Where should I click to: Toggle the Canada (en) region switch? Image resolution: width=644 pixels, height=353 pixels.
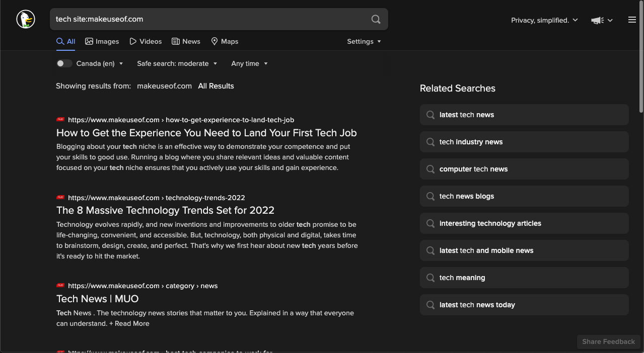point(64,63)
